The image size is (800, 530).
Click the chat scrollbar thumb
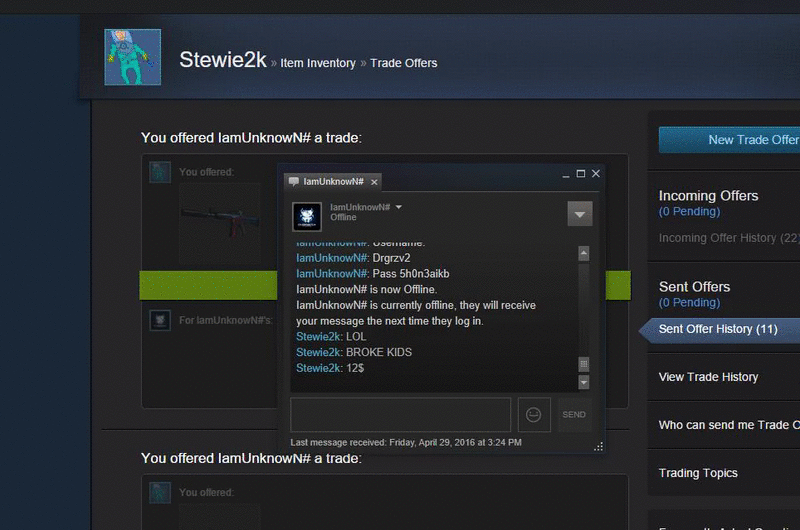point(584,364)
